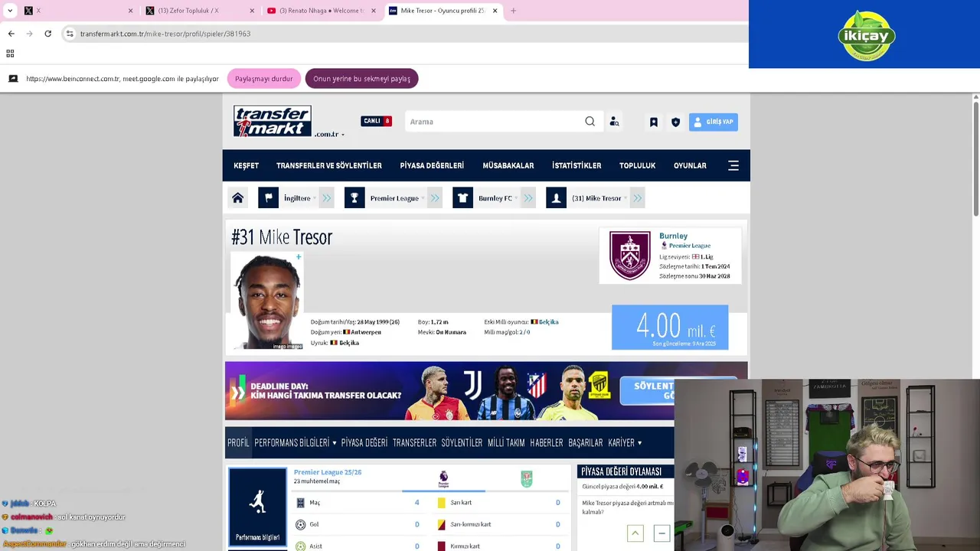Screen dimensions: 980x551
Task: Click the Canlı live scores button
Action: point(376,121)
